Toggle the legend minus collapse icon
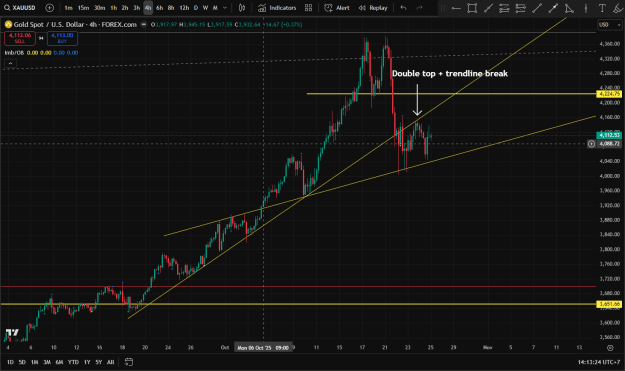The width and height of the screenshot is (625, 371). pos(144,25)
